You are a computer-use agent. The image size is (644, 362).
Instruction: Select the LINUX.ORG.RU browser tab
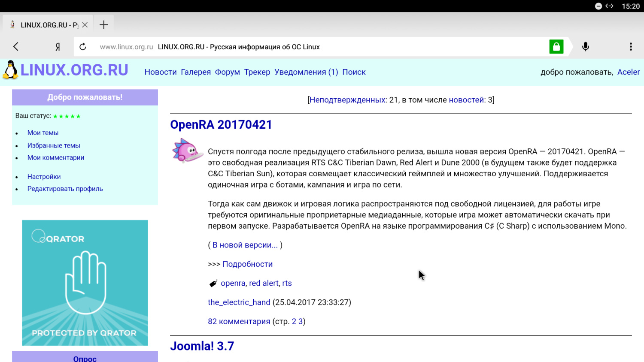(48, 25)
